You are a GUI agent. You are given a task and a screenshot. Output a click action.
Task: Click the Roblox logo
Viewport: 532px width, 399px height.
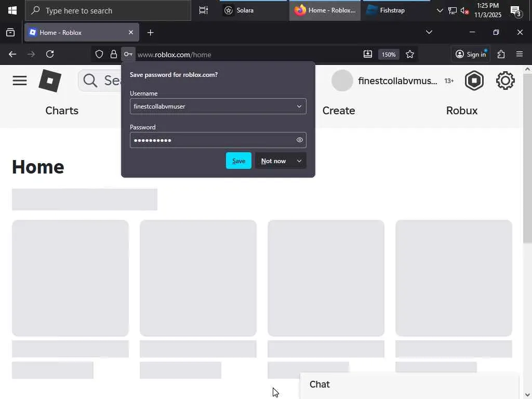50,81
